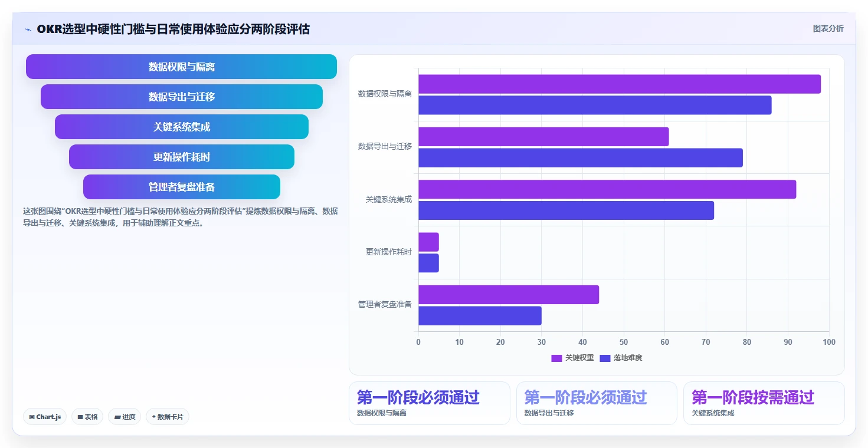Click the purple 关键权重 bar for 更新操作耗时
Viewport: 868px width, 448px height.
point(428,242)
